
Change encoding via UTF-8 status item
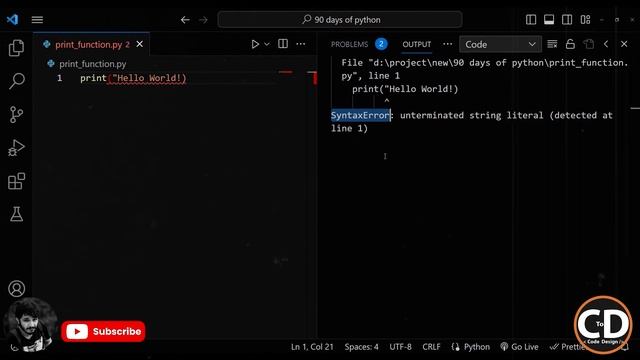point(400,347)
